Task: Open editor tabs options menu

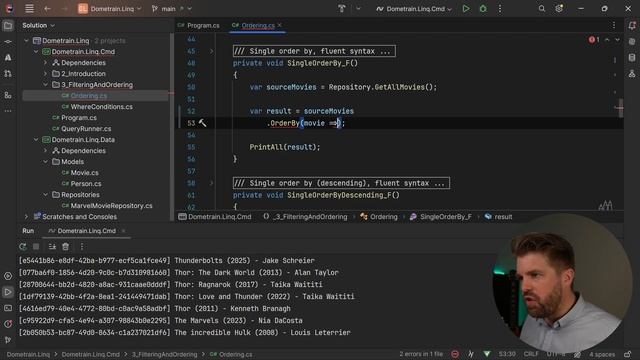Action: [x=613, y=25]
